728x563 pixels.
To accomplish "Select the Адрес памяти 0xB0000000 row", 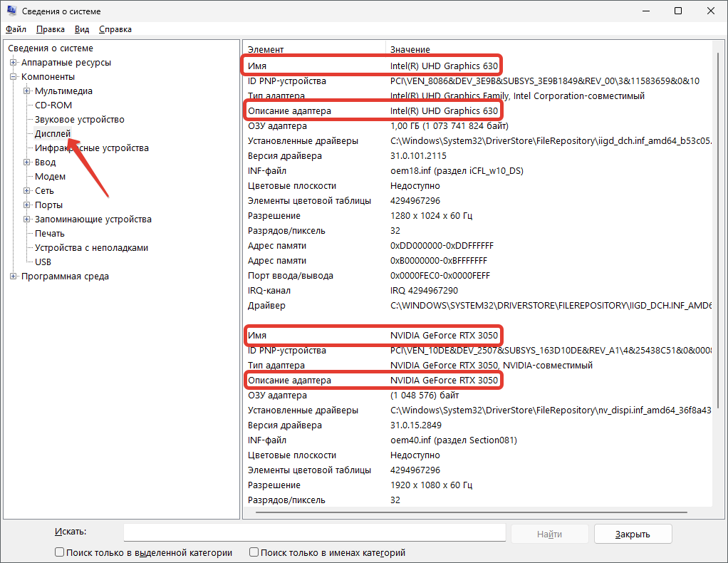I will [478, 261].
